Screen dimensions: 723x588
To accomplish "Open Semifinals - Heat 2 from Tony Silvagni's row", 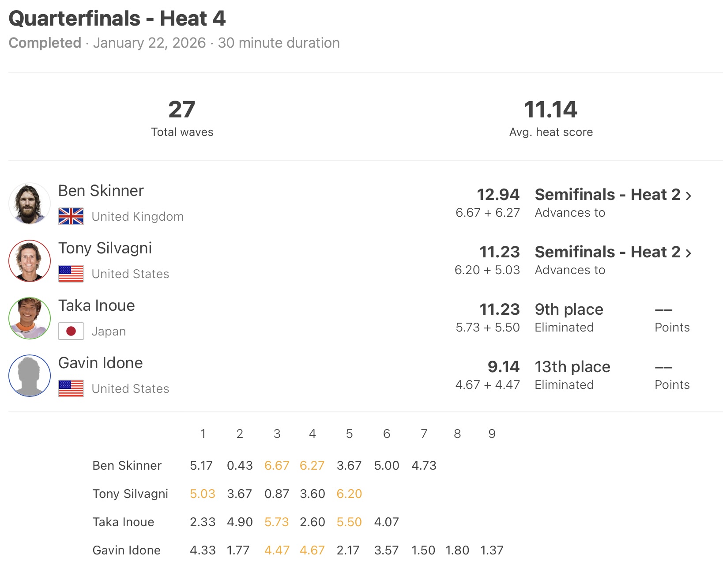I will click(607, 252).
